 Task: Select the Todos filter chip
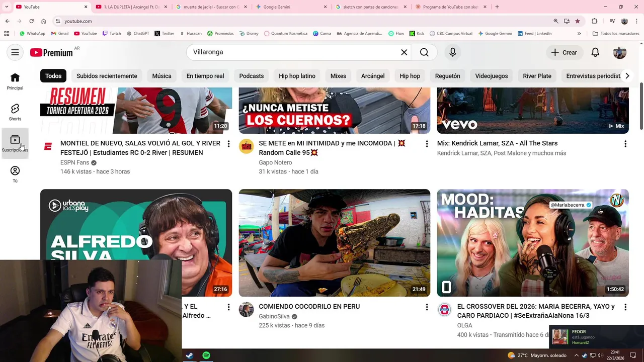[x=53, y=76]
